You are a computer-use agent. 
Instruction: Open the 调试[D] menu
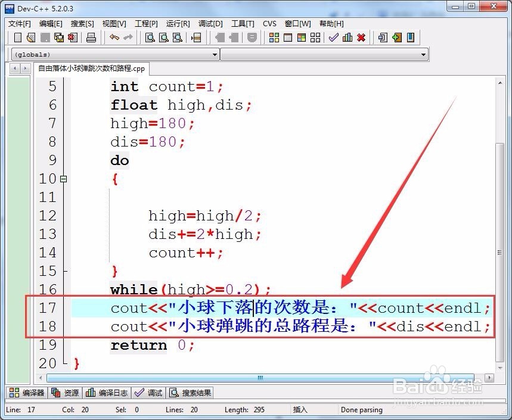[210, 23]
